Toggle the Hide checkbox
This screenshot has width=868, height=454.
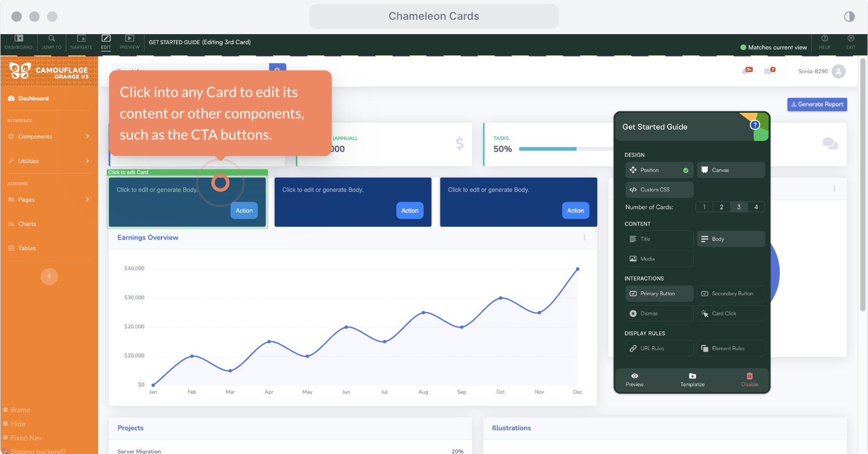coord(5,424)
